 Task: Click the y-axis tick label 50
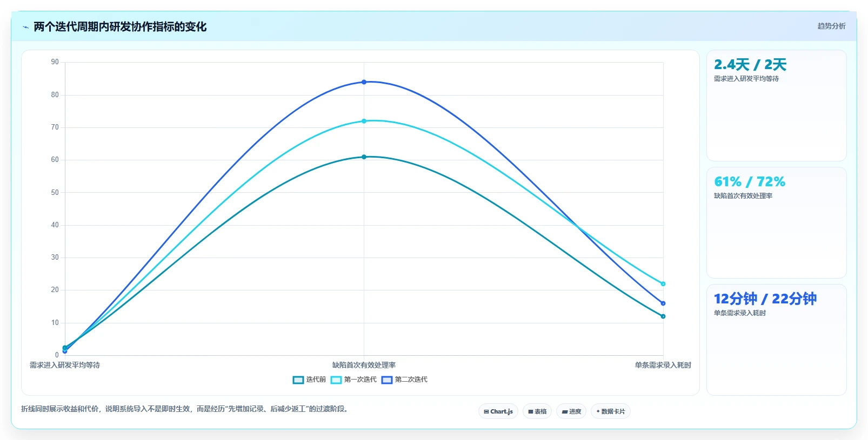tap(55, 193)
